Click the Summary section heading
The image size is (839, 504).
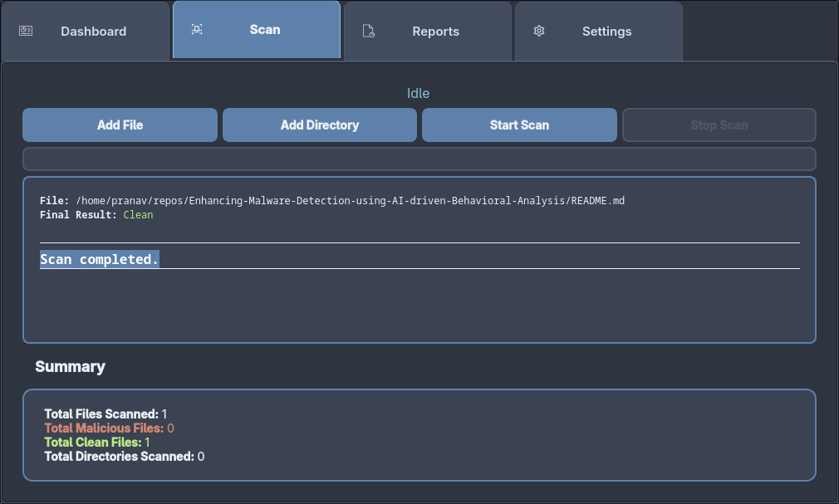[x=71, y=366]
